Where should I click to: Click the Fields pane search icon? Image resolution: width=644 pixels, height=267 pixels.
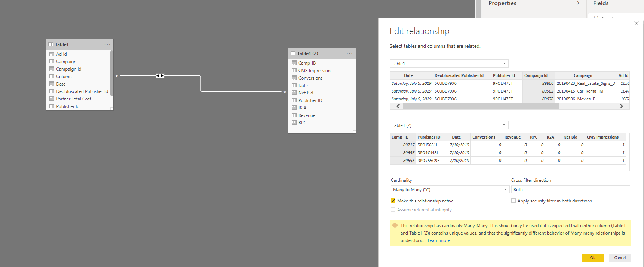pos(596,17)
